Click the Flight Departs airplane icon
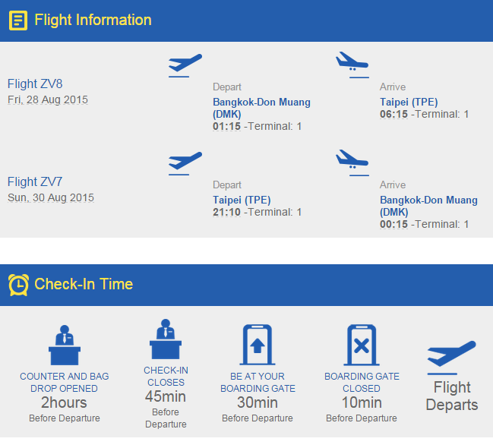The width and height of the screenshot is (493, 448). pos(451,357)
